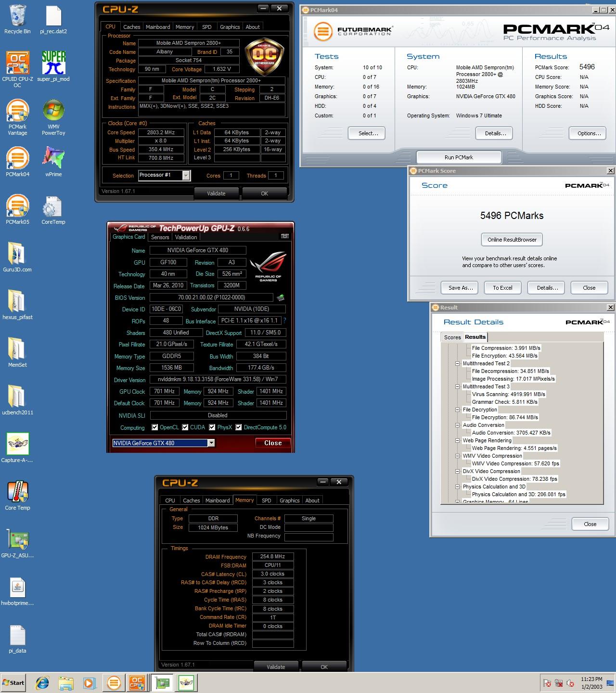Open the SPD tab in top CPU-Z
Screen dimensions: 616x693
(x=206, y=27)
